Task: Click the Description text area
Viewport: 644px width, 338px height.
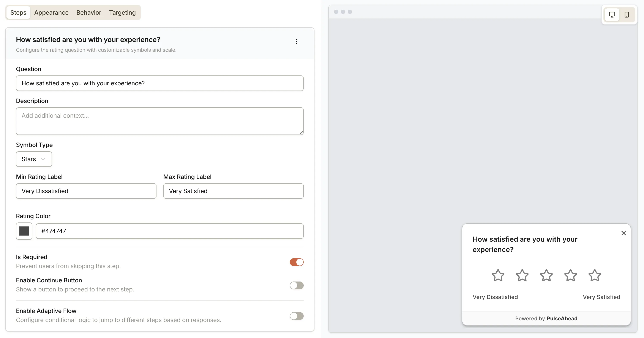Action: [x=159, y=121]
